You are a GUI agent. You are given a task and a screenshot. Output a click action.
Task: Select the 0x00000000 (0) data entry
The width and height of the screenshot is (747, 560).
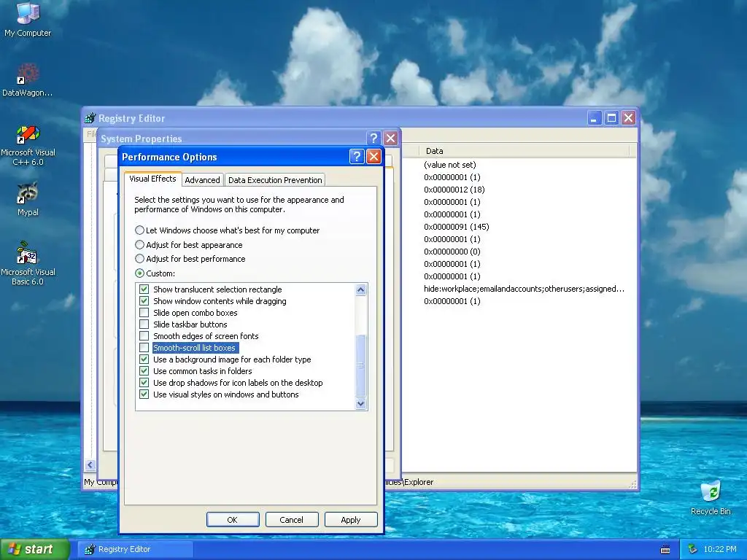tap(452, 252)
